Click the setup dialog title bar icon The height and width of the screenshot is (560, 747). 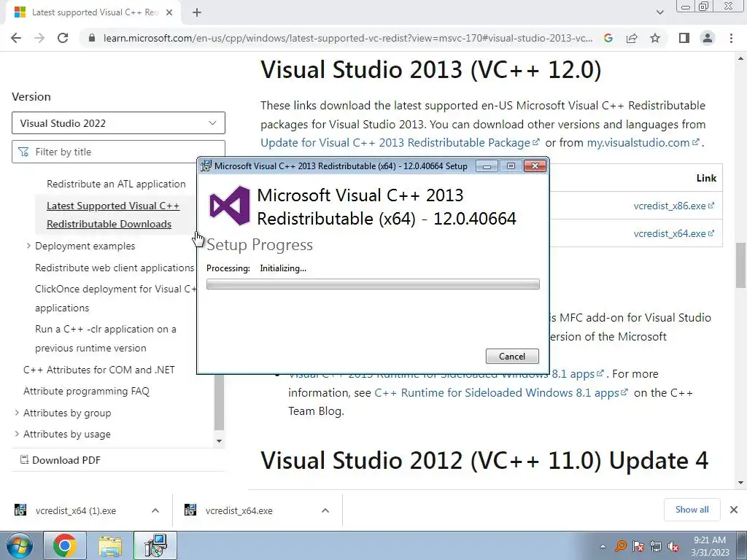[206, 166]
